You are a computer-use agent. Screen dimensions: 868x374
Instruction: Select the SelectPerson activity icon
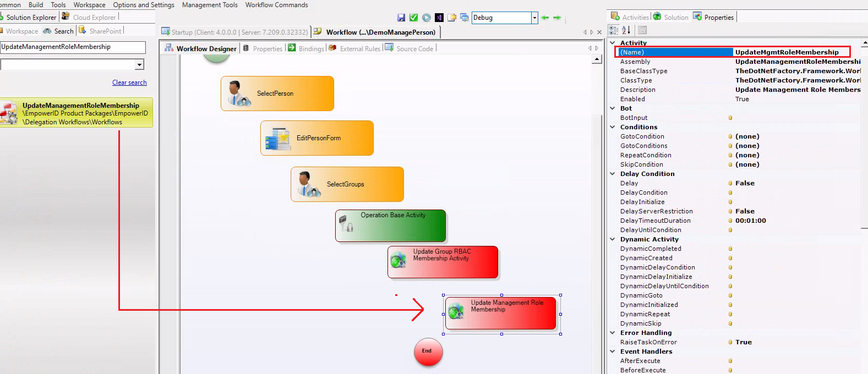tap(239, 94)
